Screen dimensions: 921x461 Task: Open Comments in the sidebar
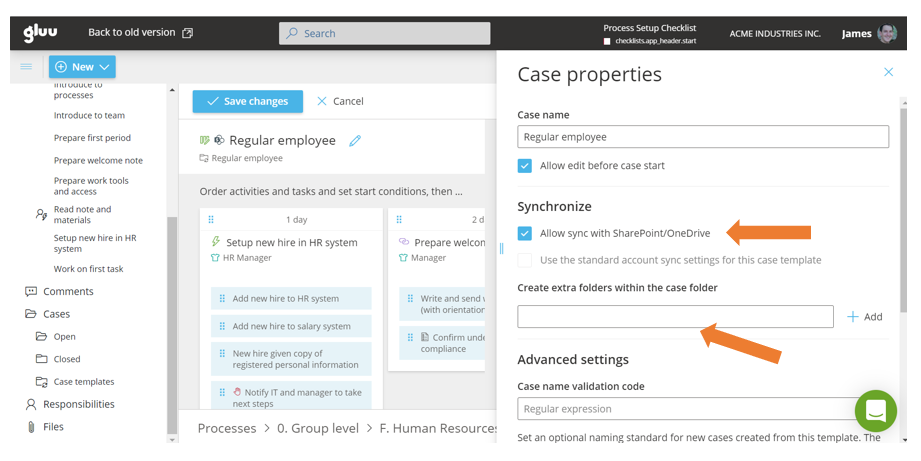click(68, 292)
